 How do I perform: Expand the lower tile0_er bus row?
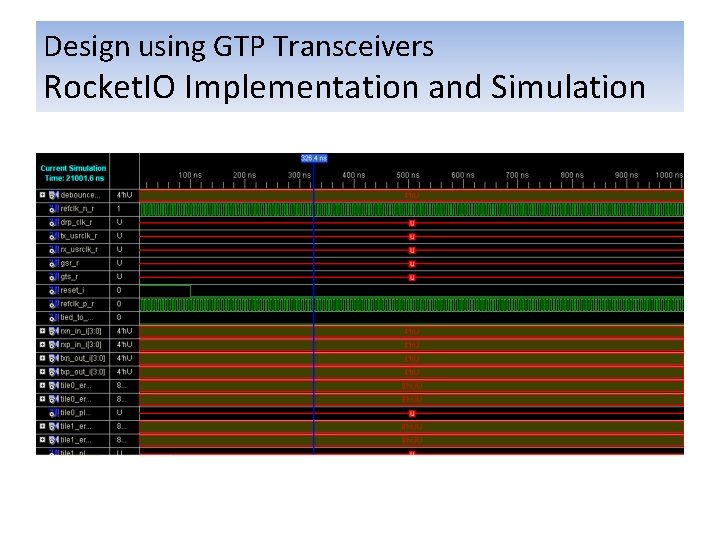(42, 399)
